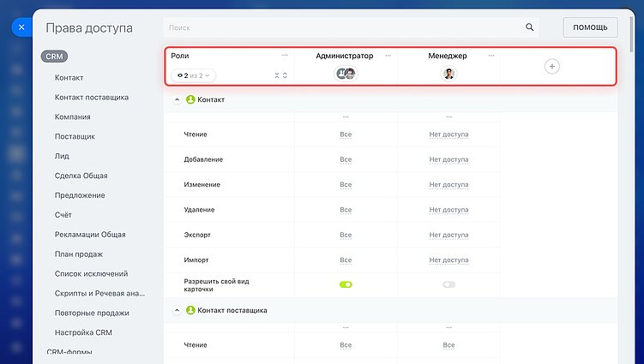This screenshot has width=644, height=364.
Task: Select the CRM section tag
Action: point(54,57)
